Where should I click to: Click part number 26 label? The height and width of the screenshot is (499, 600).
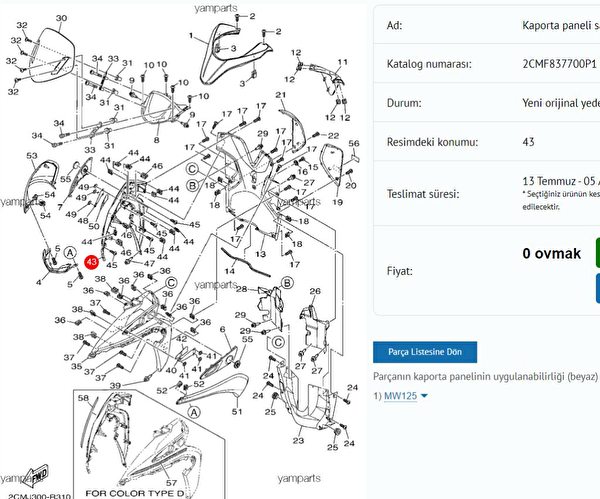coord(314,291)
